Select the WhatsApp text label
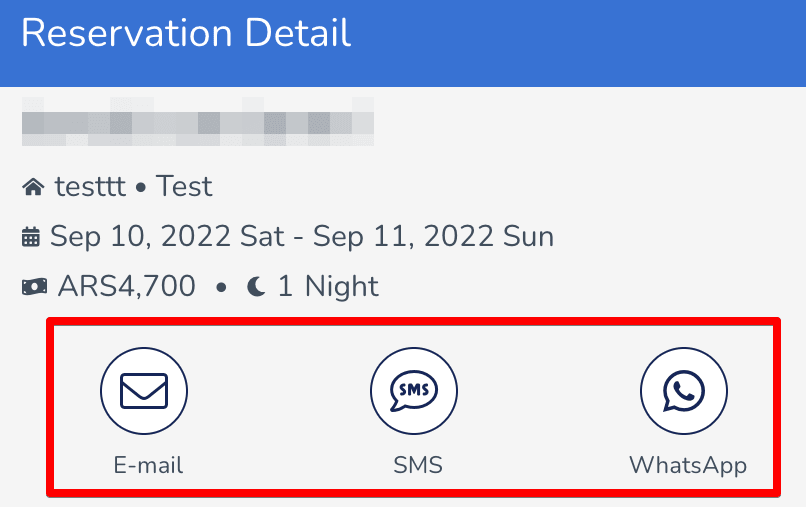 pyautogui.click(x=688, y=466)
